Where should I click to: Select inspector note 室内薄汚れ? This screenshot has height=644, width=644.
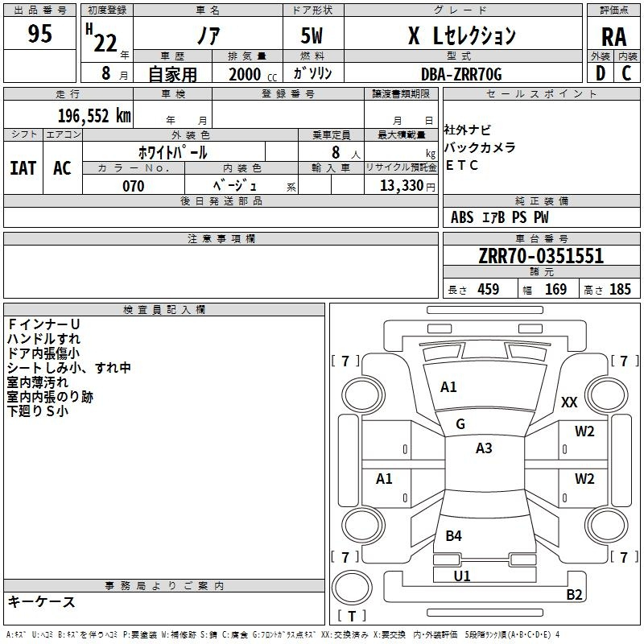tap(37, 382)
